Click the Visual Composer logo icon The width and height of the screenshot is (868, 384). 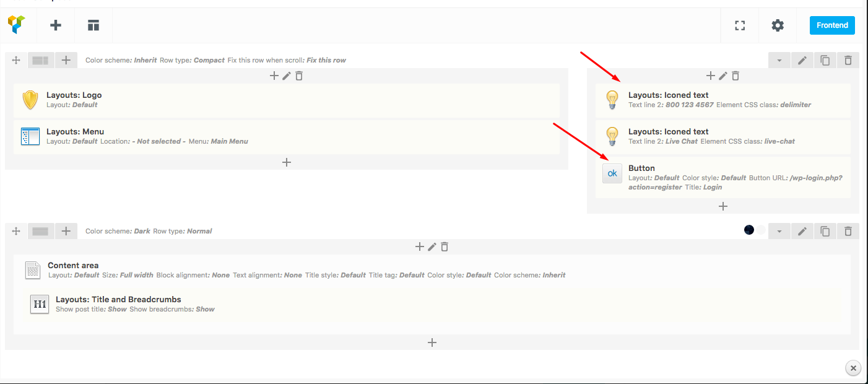click(17, 25)
